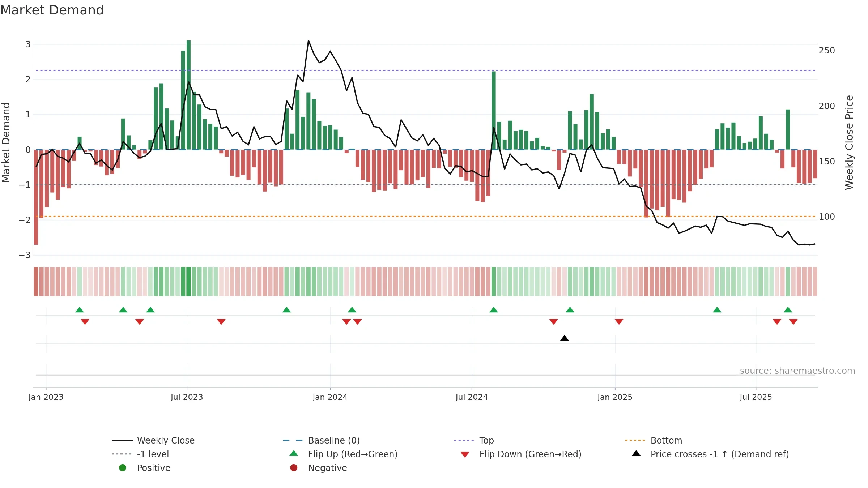This screenshot has width=868, height=488.
Task: Select the black Price crosses marker in the chart
Action: (565, 338)
